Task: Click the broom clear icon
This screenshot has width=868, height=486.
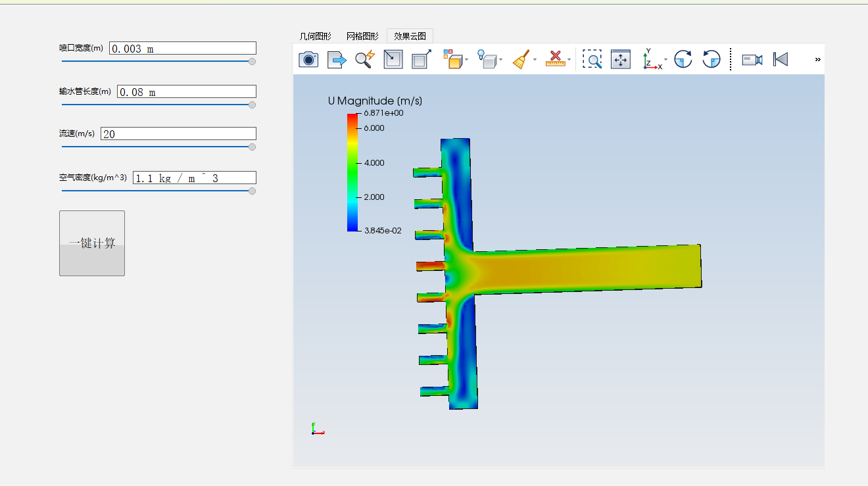Action: (x=521, y=59)
